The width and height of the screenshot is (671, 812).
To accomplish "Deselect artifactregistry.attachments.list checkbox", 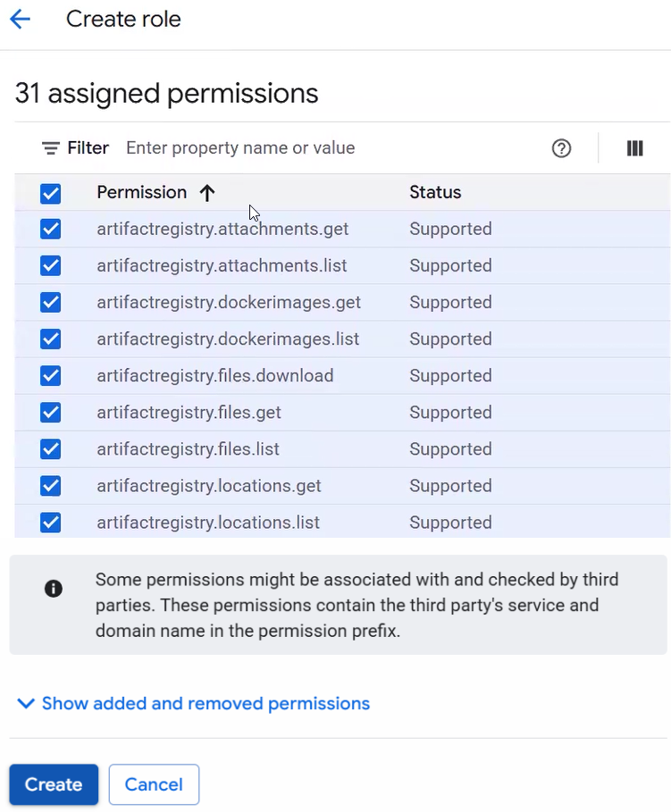I will [51, 266].
